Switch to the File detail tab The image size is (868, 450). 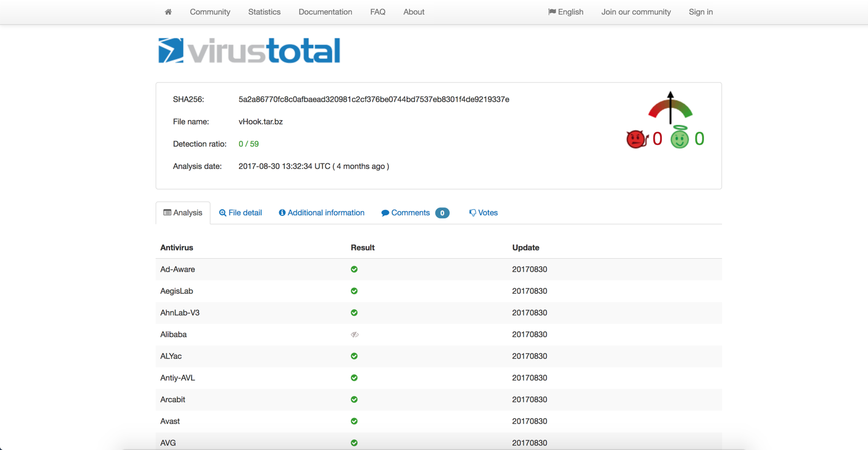click(x=241, y=212)
